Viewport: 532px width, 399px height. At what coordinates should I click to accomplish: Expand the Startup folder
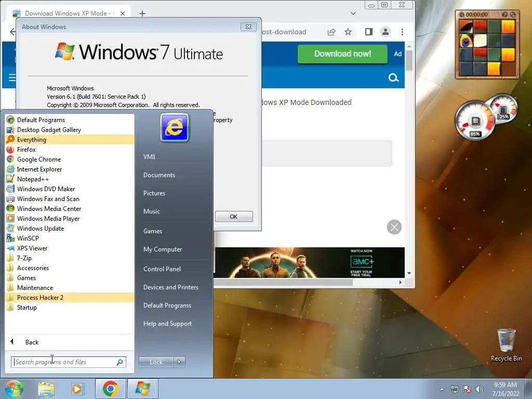pos(70,307)
